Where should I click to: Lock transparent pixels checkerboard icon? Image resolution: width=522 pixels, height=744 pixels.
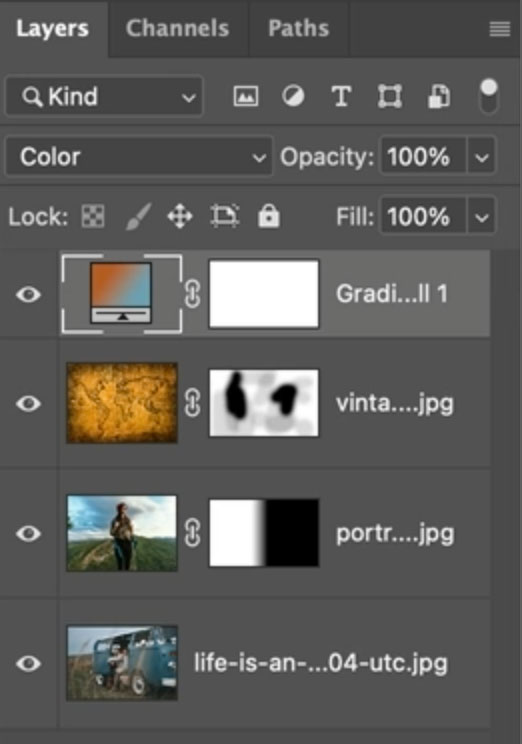coord(93,217)
